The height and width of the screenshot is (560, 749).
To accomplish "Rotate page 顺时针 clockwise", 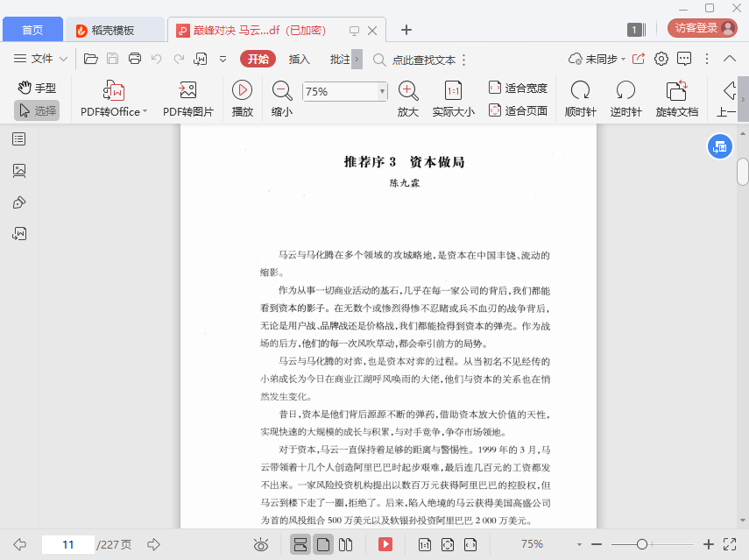I will (x=581, y=99).
